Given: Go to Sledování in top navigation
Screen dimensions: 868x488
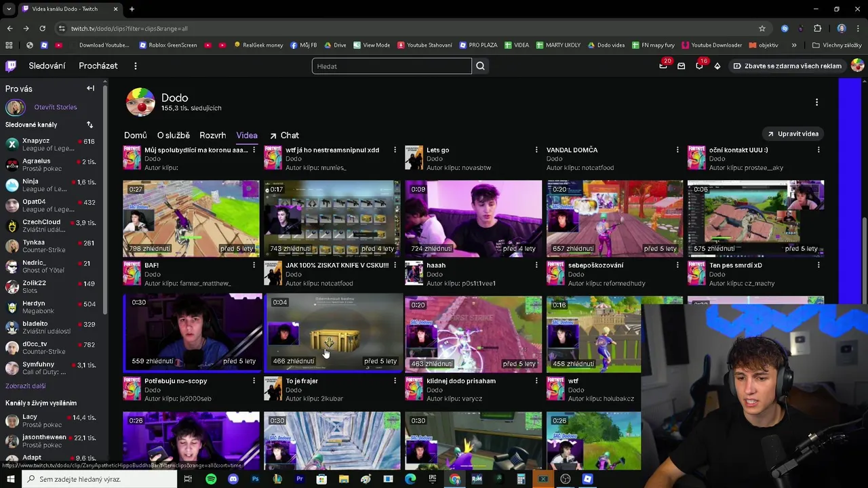Looking at the screenshot, I should [x=47, y=66].
